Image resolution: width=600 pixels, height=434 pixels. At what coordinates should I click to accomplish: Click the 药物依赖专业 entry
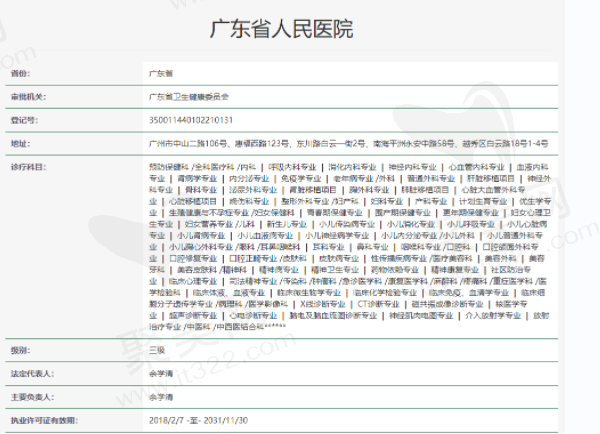click(395, 270)
